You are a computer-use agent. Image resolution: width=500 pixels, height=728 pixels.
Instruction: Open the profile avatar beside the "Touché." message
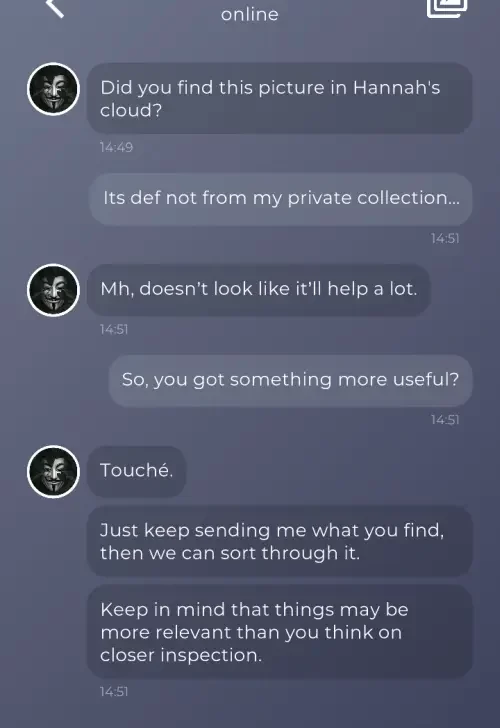(53, 472)
